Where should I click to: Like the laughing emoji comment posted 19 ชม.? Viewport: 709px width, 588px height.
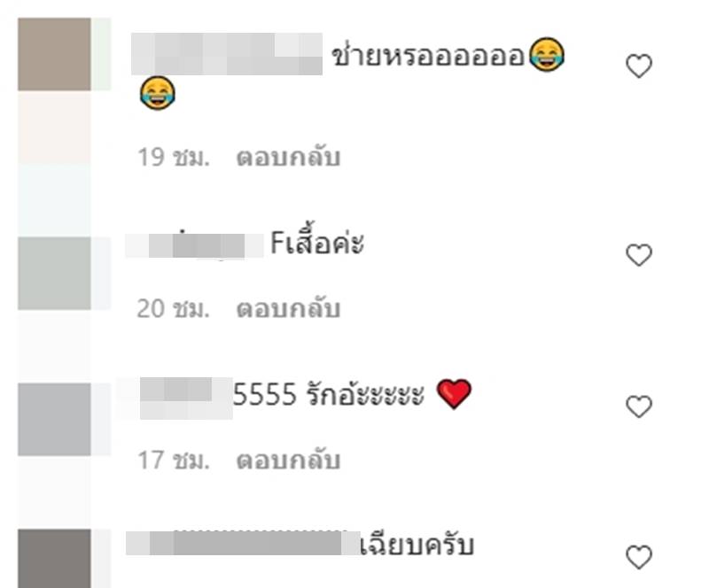(638, 66)
